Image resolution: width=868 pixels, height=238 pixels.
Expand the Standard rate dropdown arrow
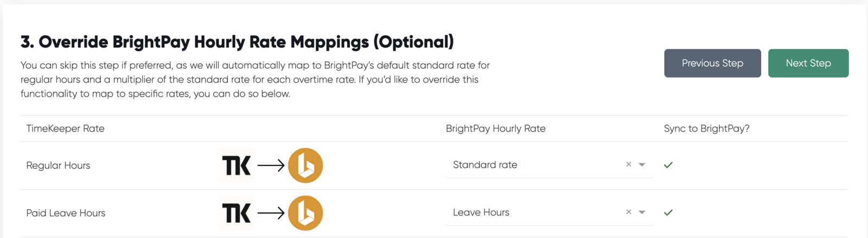tap(642, 165)
